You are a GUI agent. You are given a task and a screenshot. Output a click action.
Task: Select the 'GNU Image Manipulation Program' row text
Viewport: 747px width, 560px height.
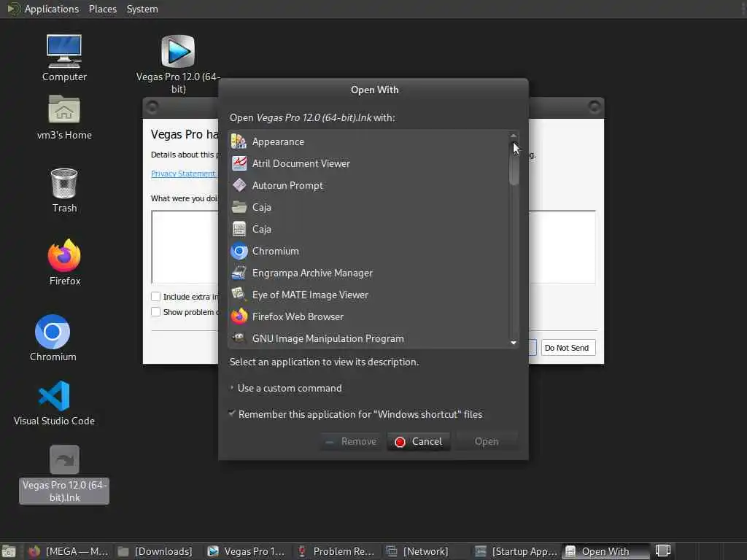328,338
